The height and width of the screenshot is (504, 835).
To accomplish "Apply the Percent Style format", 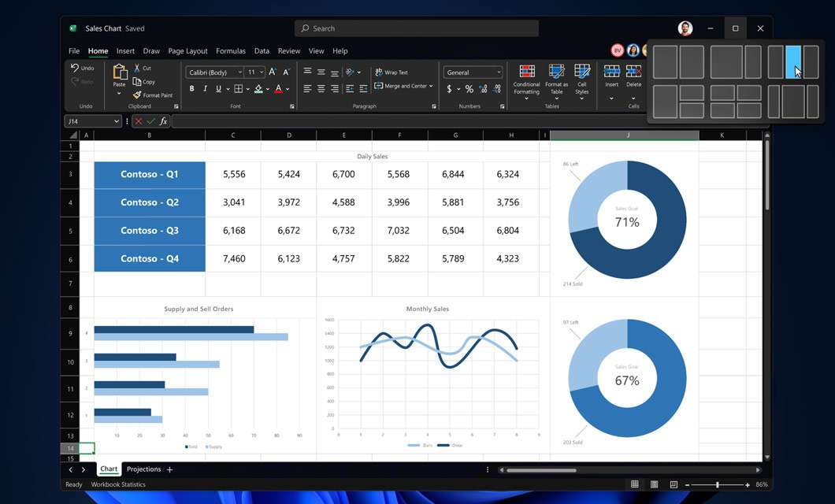I will 468,89.
